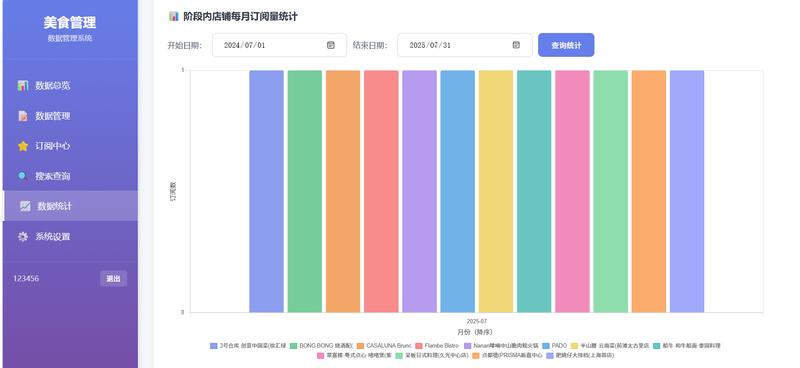Click the 数据管理 document icon

[x=23, y=116]
